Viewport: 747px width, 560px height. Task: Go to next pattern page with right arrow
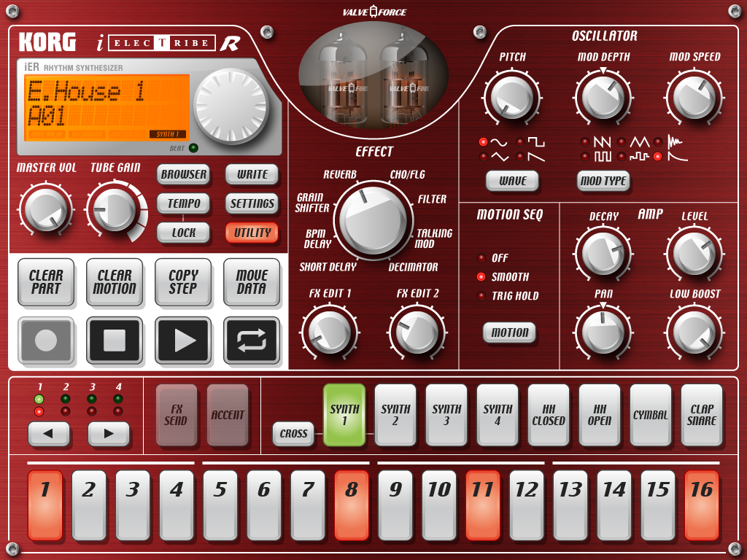[109, 433]
